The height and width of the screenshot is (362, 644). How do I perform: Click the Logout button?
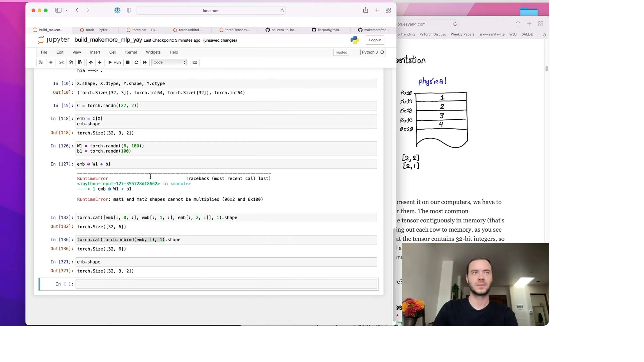pos(375,40)
